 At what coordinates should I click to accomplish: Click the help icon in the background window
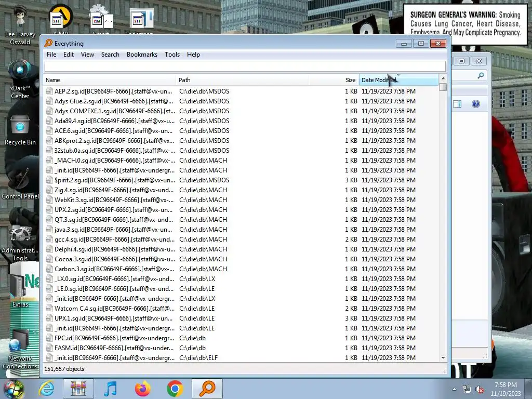click(476, 104)
